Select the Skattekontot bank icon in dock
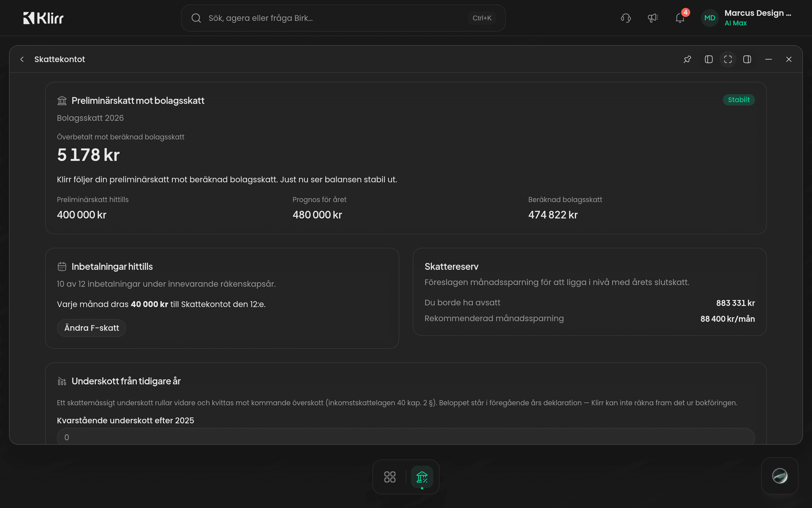Viewport: 812px width, 508px height. (422, 477)
